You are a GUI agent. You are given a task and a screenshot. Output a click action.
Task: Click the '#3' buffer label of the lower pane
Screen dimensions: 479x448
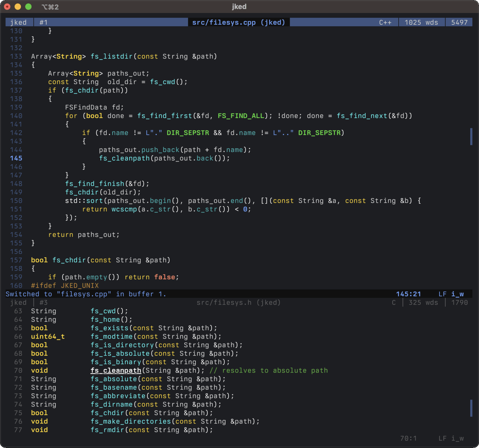pyautogui.click(x=43, y=302)
